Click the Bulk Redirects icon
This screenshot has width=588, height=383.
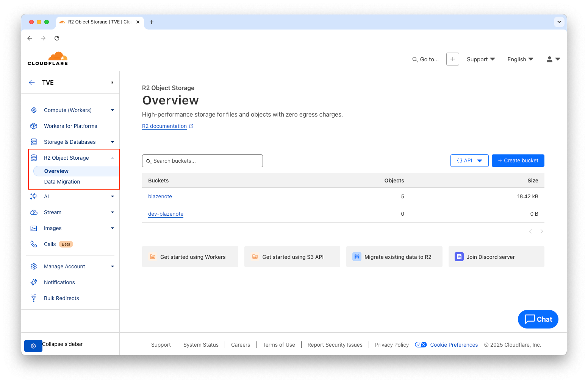click(x=34, y=298)
